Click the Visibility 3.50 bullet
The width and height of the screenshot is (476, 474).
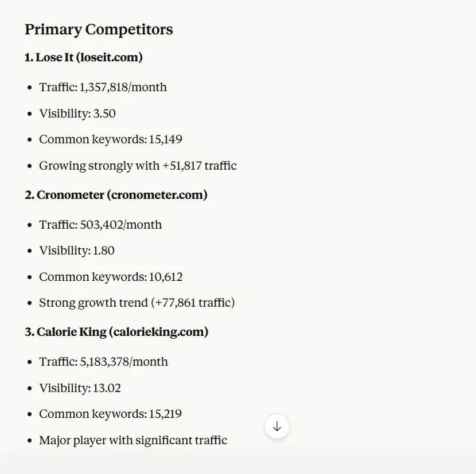[x=77, y=113]
